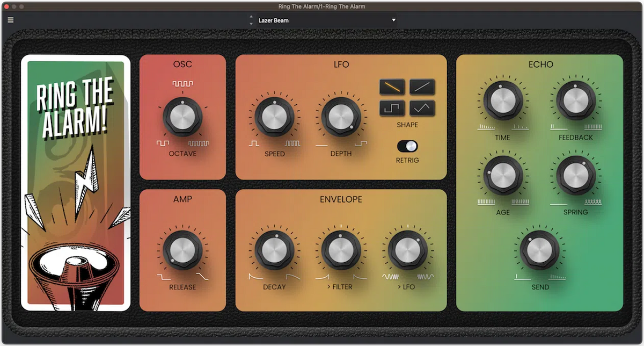Click the spring coil icon under Spring knob
Viewport: 644px width, 346px height.
pos(592,202)
